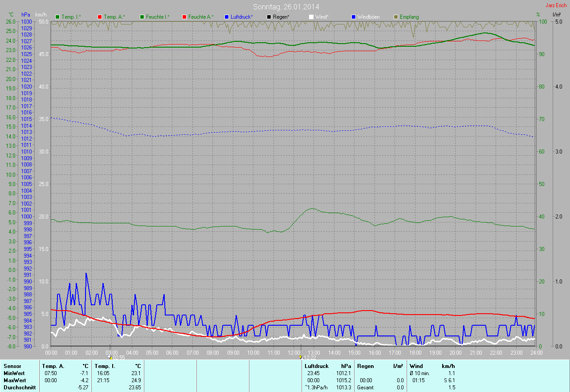Select the Sensor header in the table
This screenshot has height=392, width=570.
(12, 366)
